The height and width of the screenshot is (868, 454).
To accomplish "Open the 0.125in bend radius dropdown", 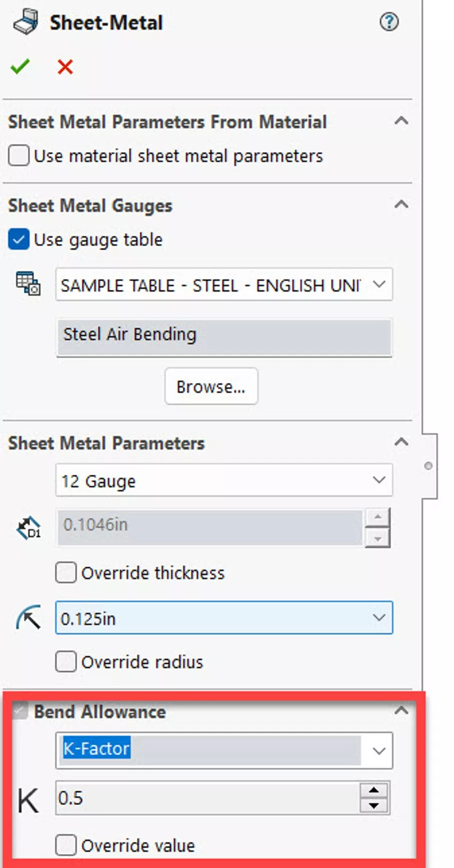I will 224,618.
